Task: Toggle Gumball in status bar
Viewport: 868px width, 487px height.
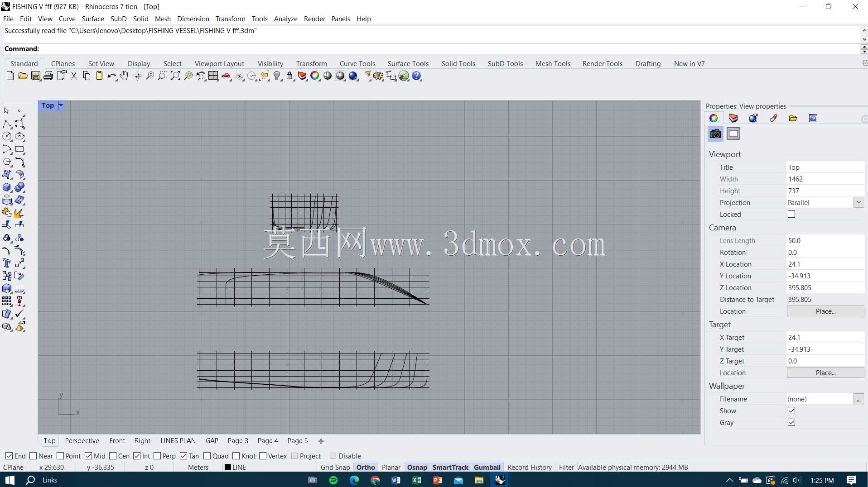Action: point(487,468)
